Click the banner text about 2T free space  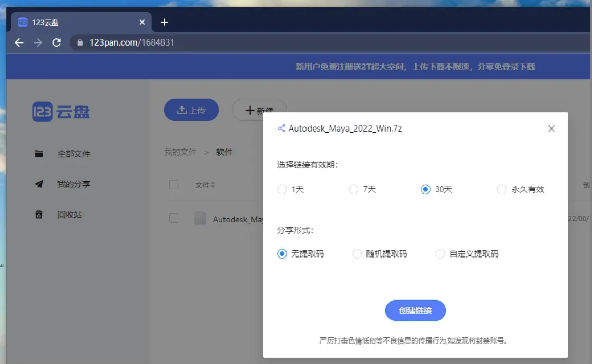point(415,67)
